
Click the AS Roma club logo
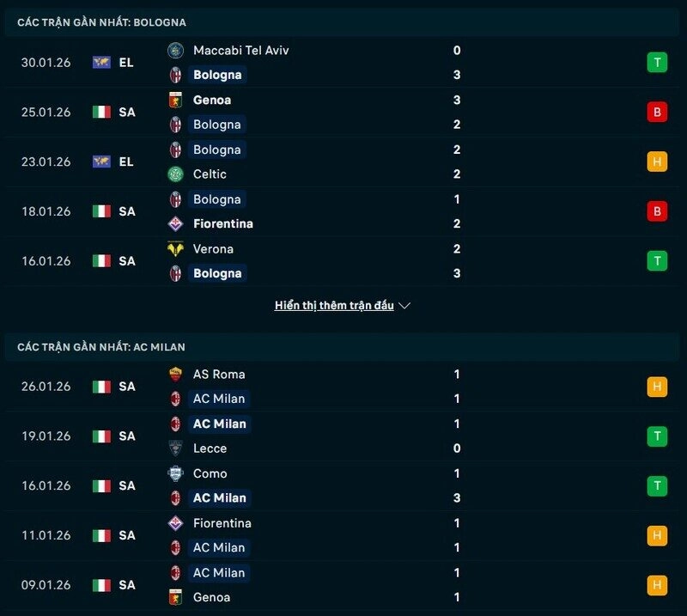point(177,375)
